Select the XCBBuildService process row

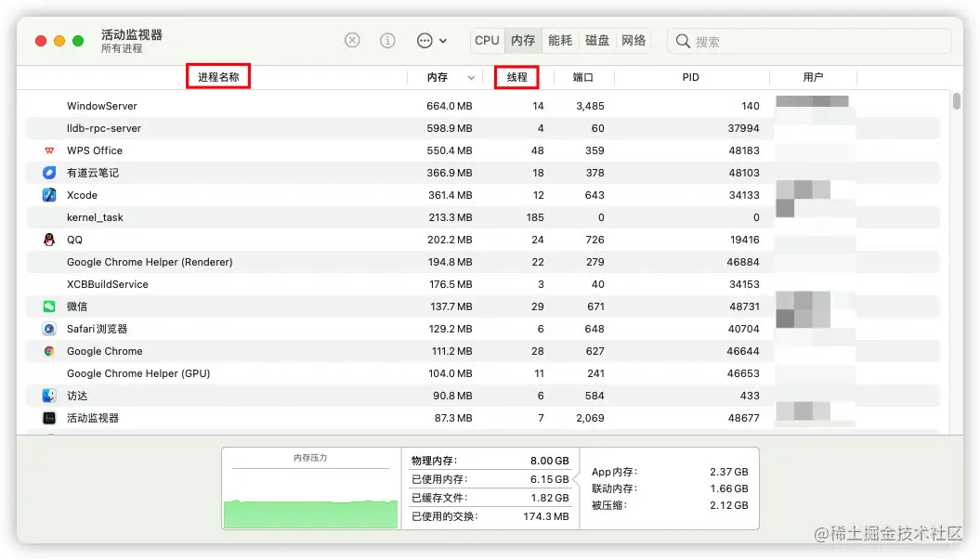(x=482, y=284)
